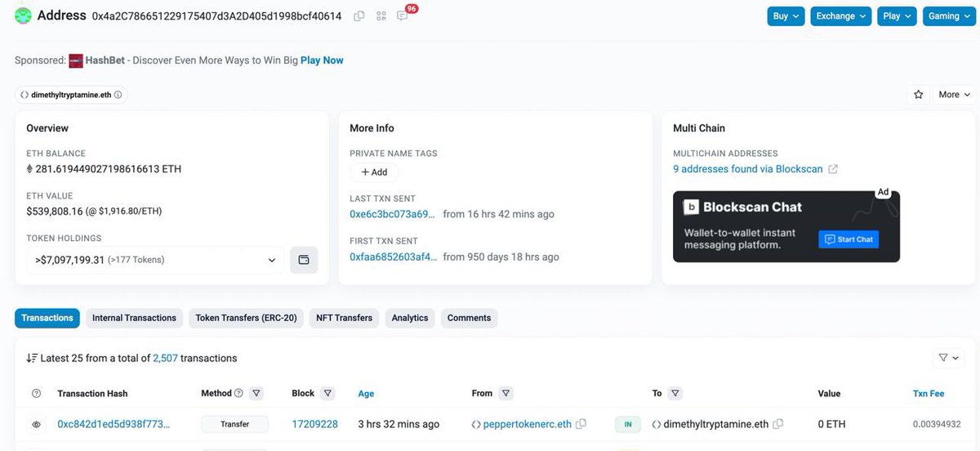Click the transaction fee 0.00394932

[937, 425]
